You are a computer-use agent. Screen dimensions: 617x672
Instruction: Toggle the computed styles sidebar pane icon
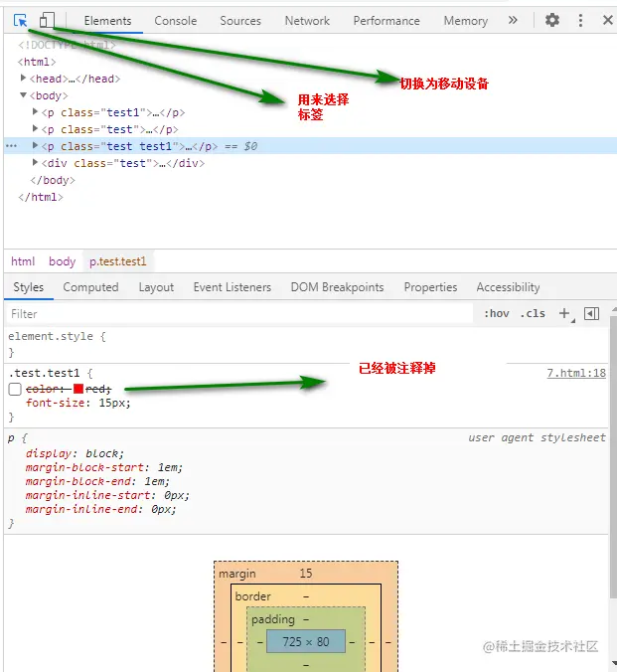click(592, 314)
